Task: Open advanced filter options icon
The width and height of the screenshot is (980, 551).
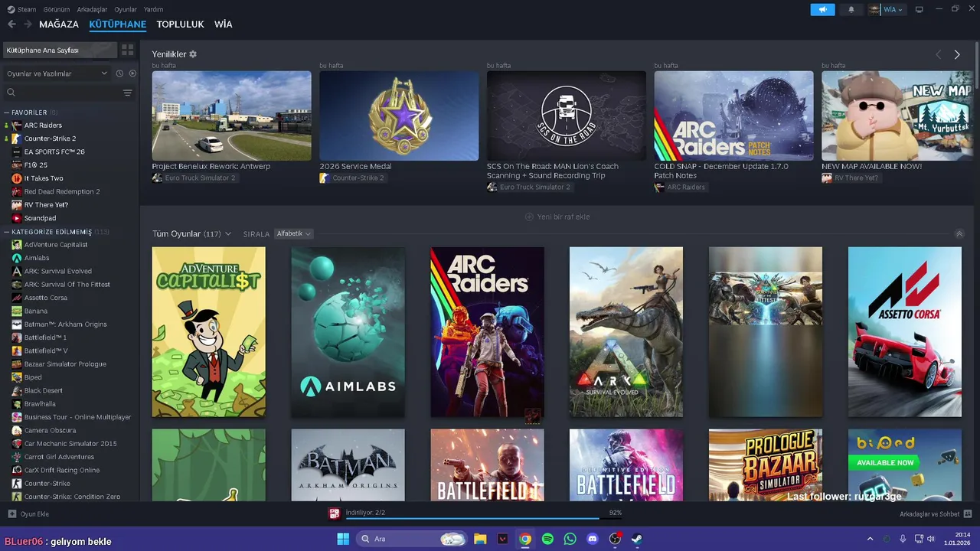Action: 127,93
